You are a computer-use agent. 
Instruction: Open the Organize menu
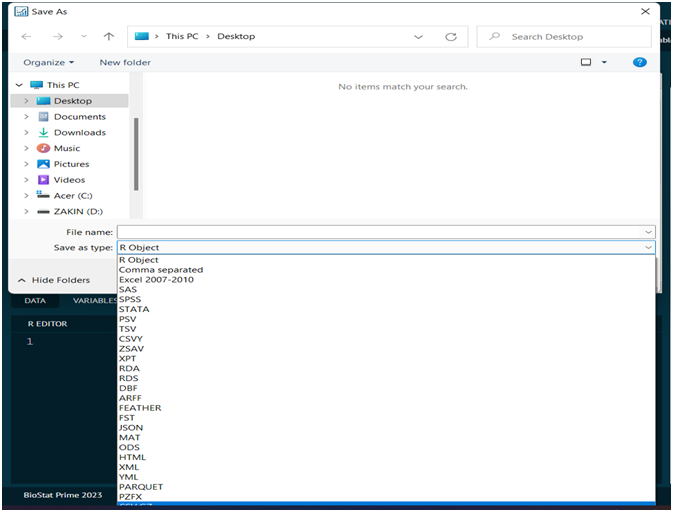(49, 63)
